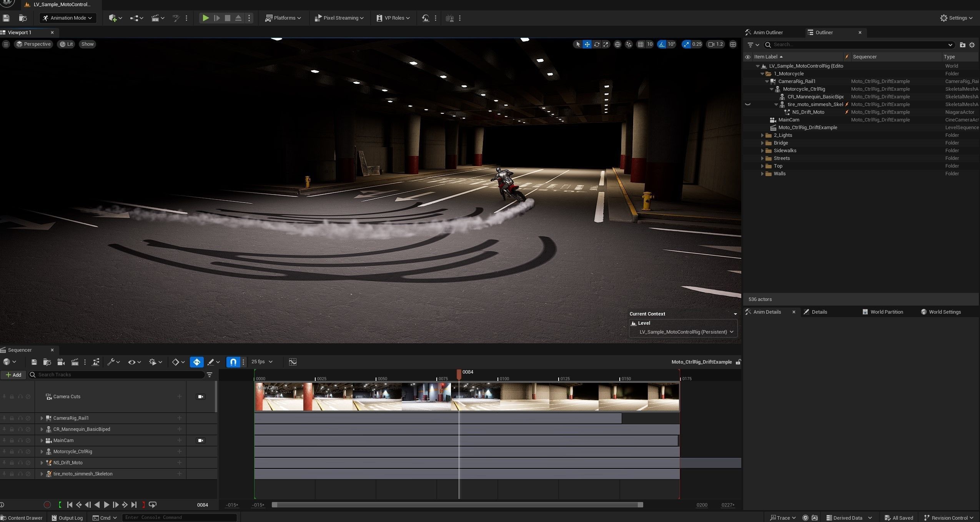Toggle the Sequencer auto-key icon
980x522 pixels.
tap(196, 362)
